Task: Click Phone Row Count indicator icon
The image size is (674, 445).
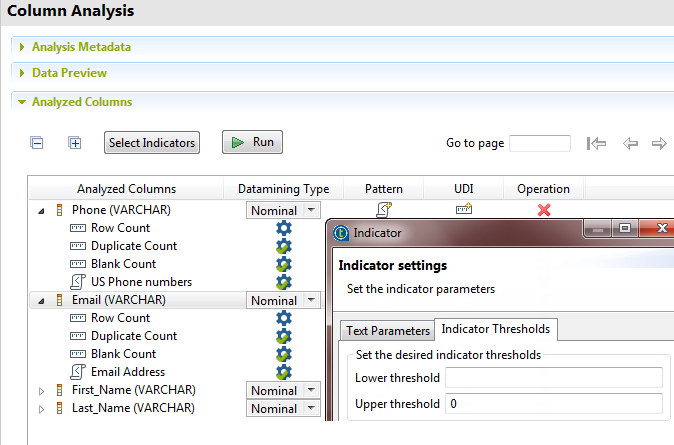Action: (x=78, y=228)
